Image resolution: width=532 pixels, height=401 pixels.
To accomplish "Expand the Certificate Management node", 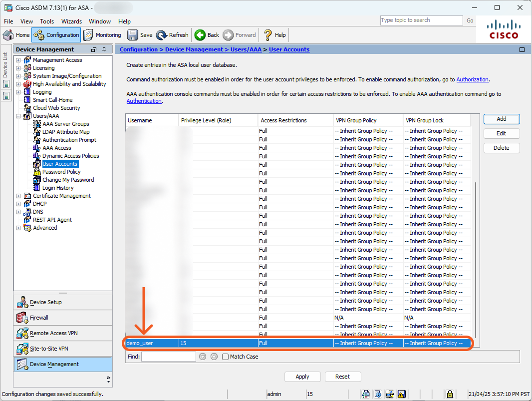I will tap(18, 196).
